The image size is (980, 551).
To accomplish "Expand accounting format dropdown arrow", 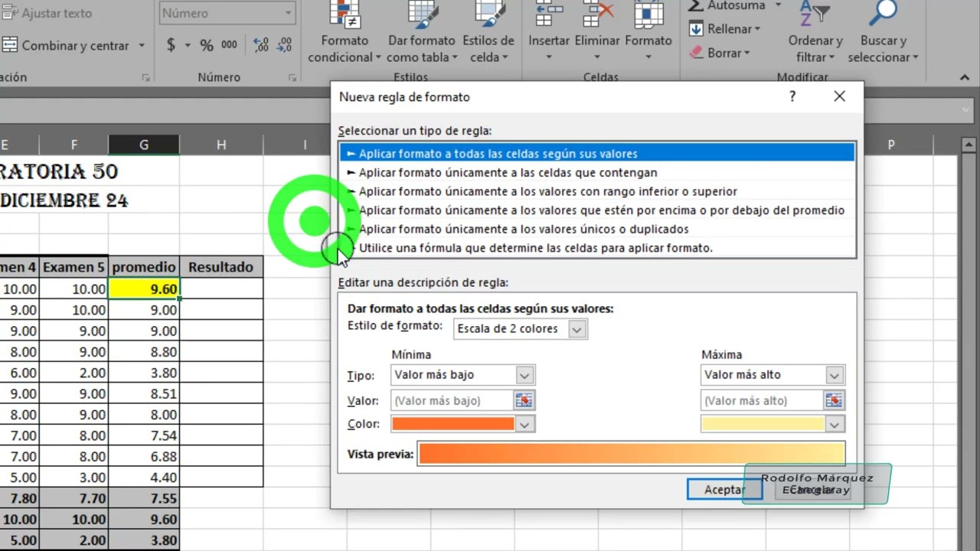I will [188, 45].
